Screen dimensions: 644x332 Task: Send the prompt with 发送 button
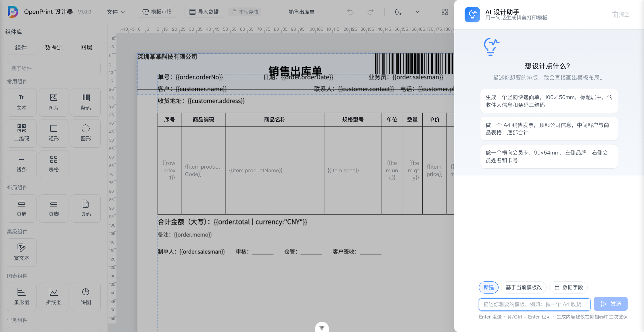[611, 304]
